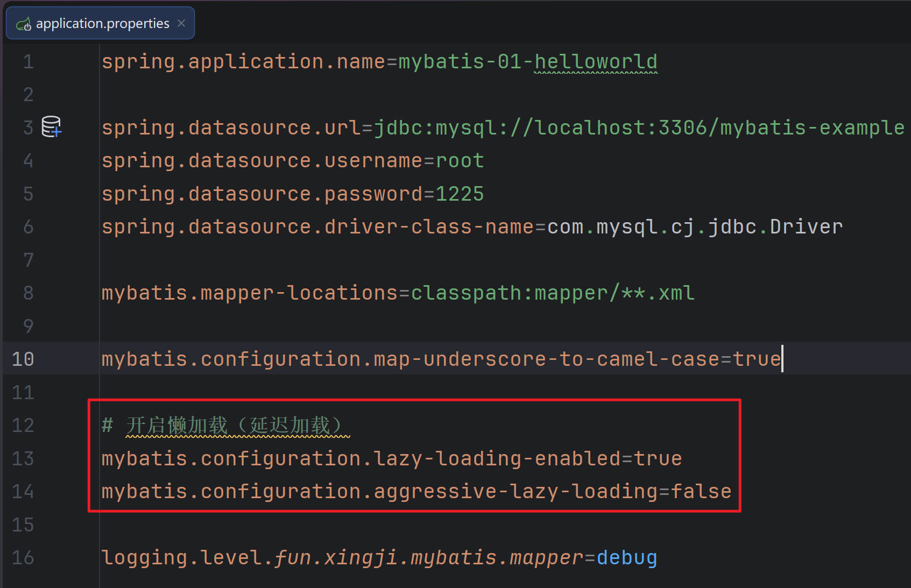
Task: Click the spring.application.name property key
Action: tap(243, 62)
